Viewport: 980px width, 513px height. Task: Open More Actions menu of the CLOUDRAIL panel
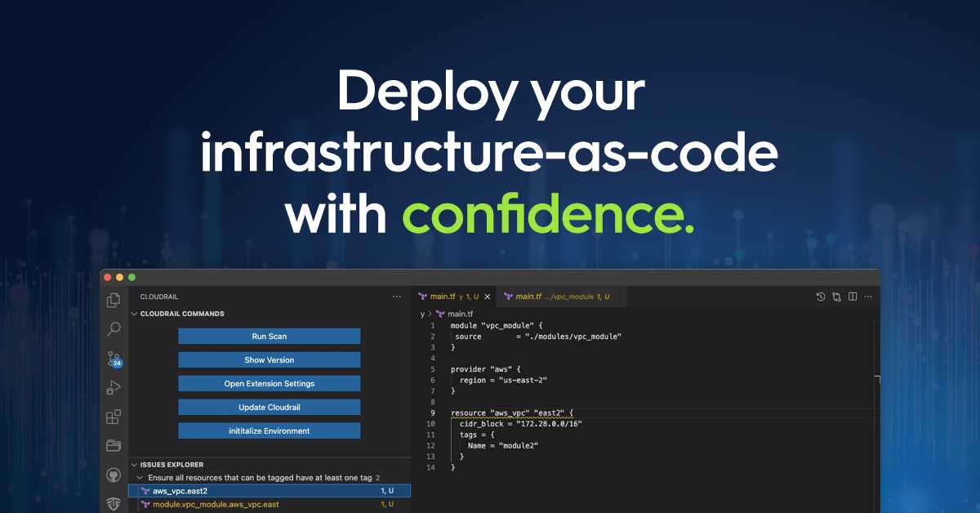(398, 296)
